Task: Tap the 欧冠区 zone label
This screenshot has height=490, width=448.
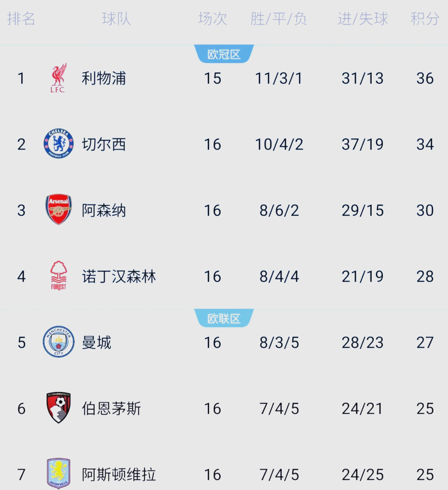Action: pyautogui.click(x=224, y=54)
